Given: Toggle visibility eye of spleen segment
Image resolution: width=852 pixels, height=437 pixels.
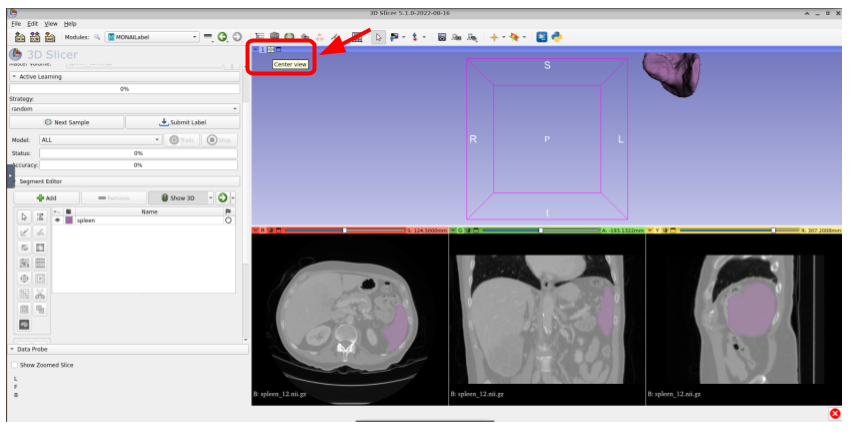Looking at the screenshot, I should (57, 220).
